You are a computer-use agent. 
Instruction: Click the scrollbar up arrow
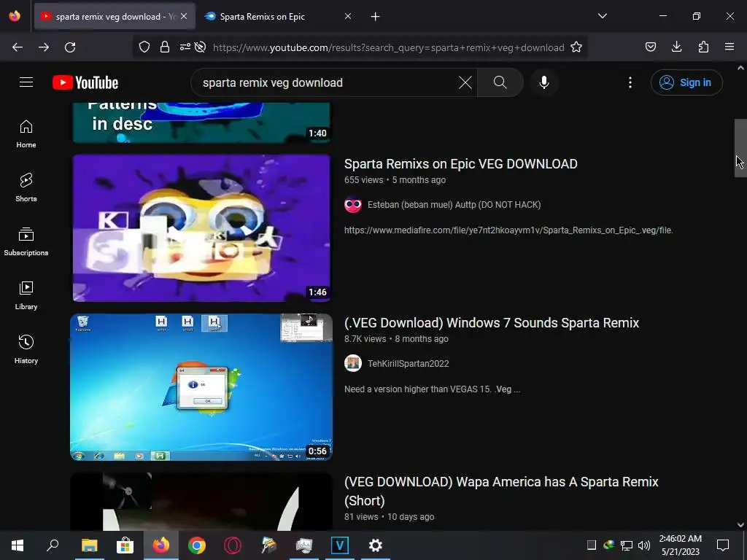pos(740,68)
